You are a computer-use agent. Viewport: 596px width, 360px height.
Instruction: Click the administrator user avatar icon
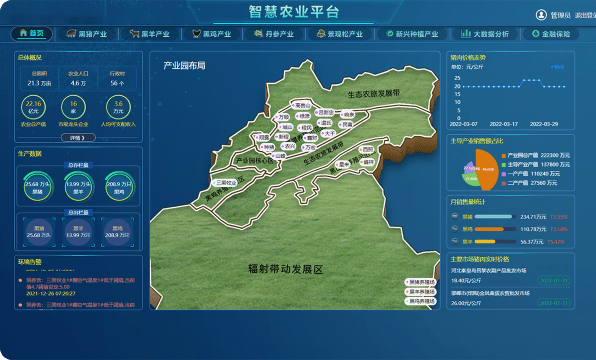tap(541, 15)
